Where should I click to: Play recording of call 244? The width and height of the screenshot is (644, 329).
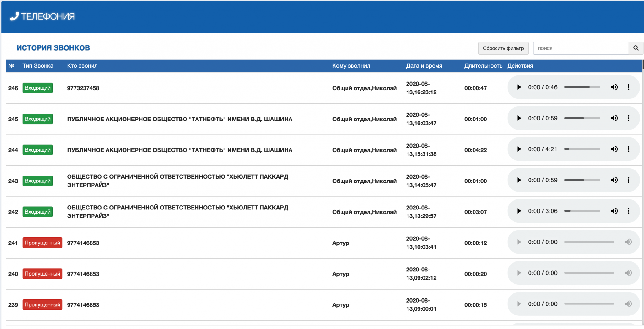tap(519, 149)
